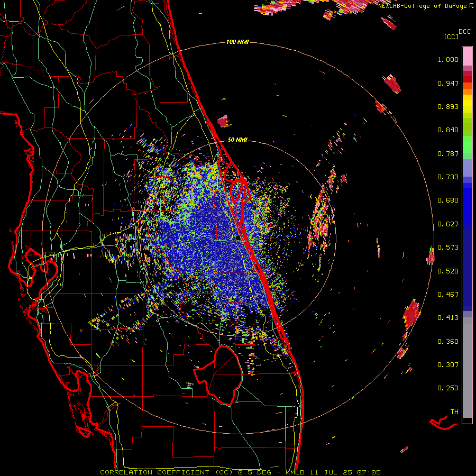Click the 0.680 legend value
Viewport: 476px width, 476px height.
[448, 200]
